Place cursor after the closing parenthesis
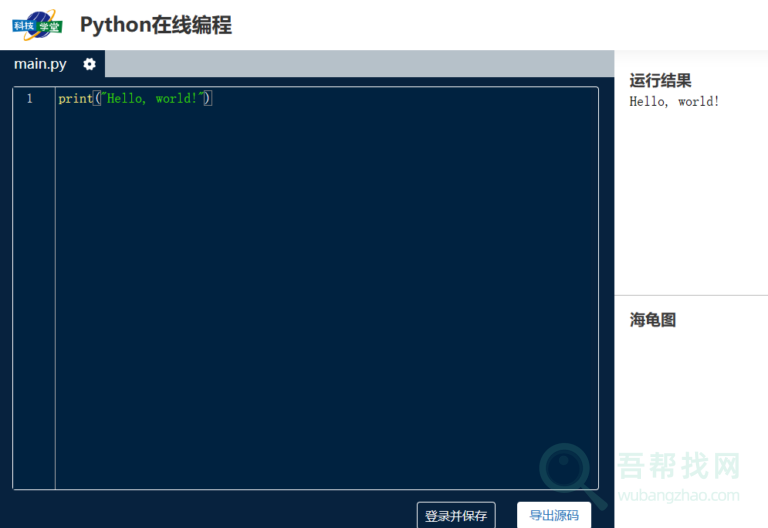Viewport: 768px width, 528px height. 213,99
